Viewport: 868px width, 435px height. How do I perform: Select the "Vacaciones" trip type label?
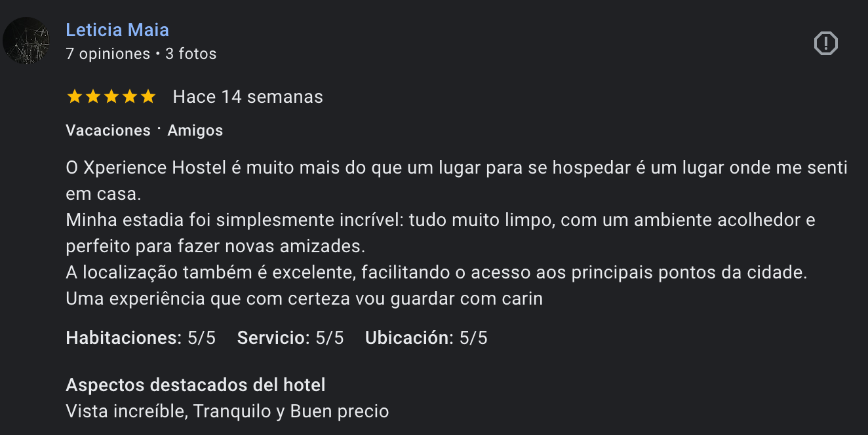tap(108, 130)
